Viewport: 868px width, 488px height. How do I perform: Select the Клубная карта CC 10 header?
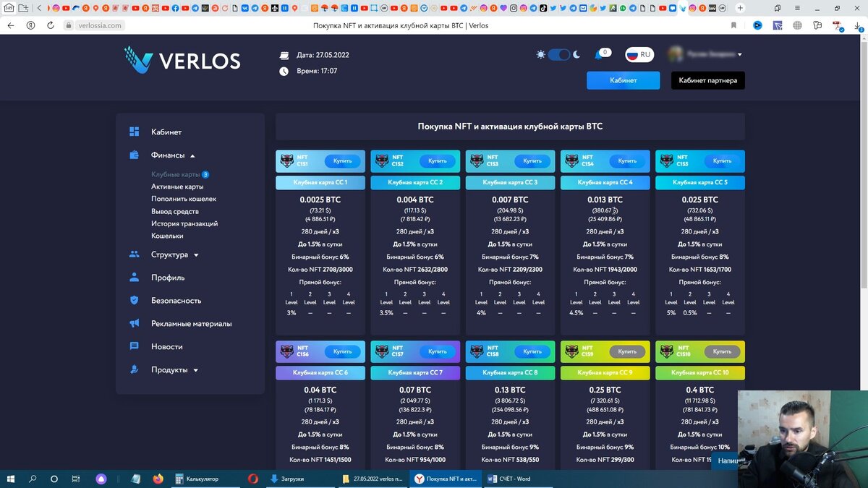tap(700, 373)
